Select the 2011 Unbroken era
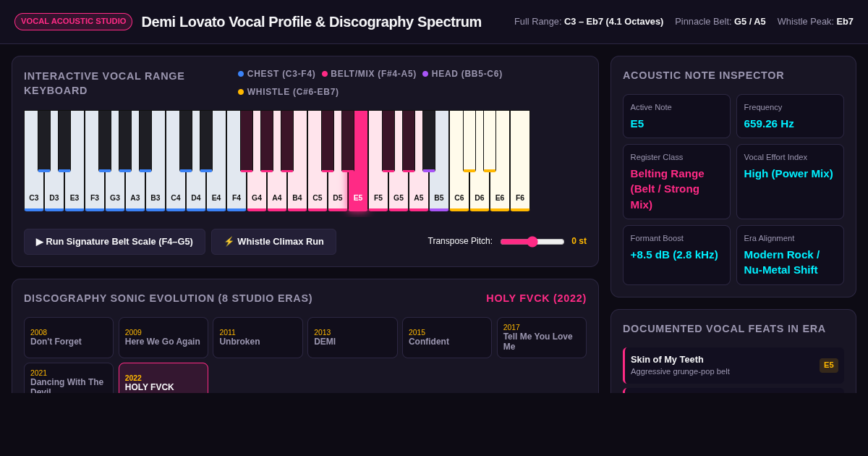 pyautogui.click(x=258, y=337)
